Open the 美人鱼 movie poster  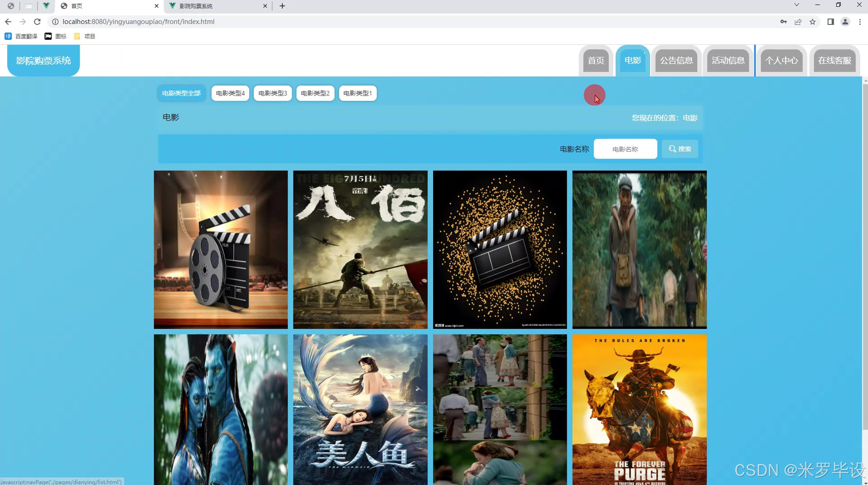[x=360, y=409]
